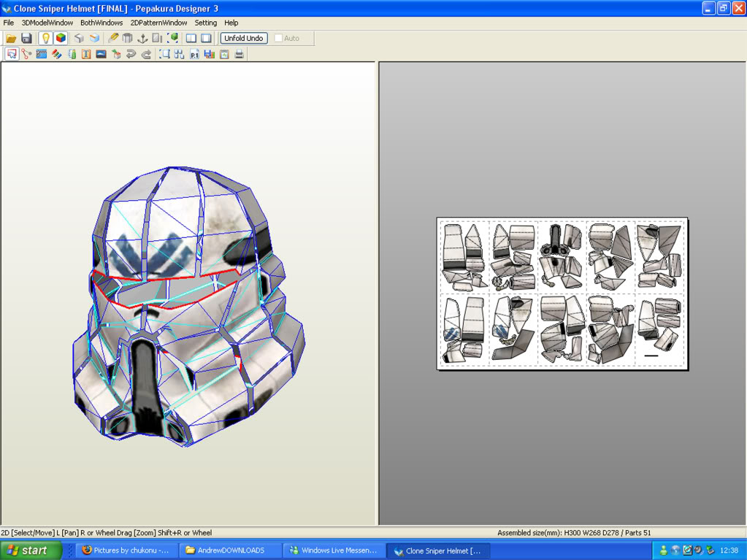Toggle the Auto checkbox
The image size is (747, 560).
(x=278, y=38)
